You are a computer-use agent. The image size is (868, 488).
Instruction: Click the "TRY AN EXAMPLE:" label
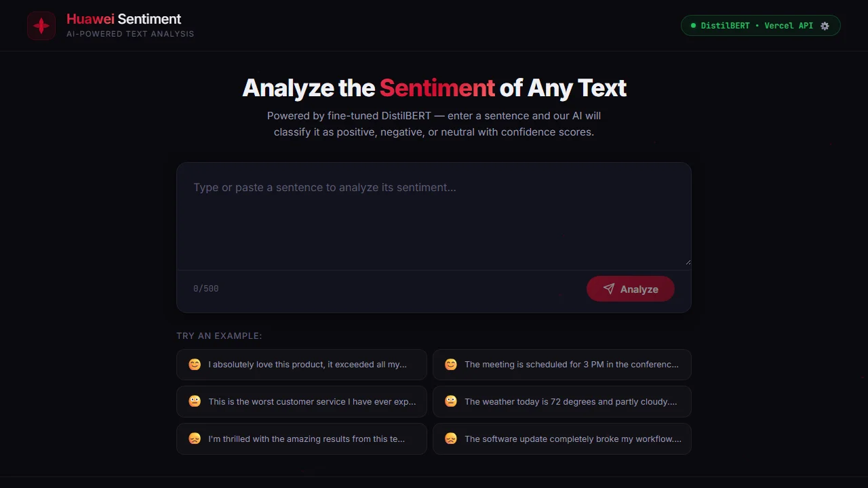219,336
